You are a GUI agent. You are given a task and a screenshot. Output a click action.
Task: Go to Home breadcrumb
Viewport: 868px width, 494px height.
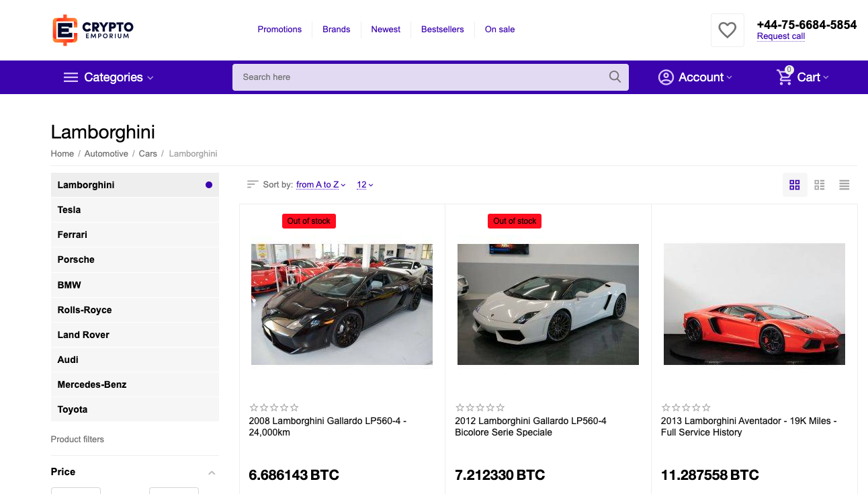click(x=62, y=154)
